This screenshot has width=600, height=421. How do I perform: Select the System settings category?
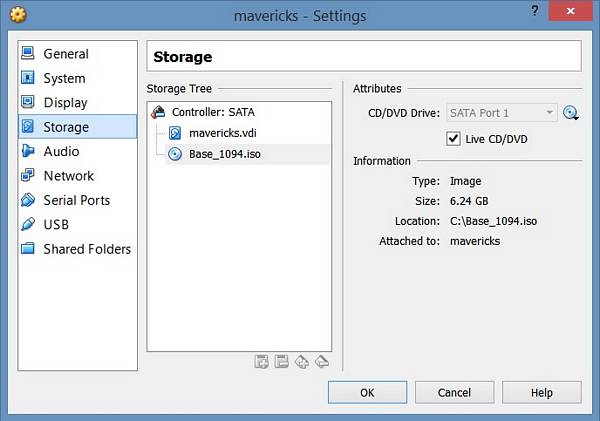(x=64, y=78)
